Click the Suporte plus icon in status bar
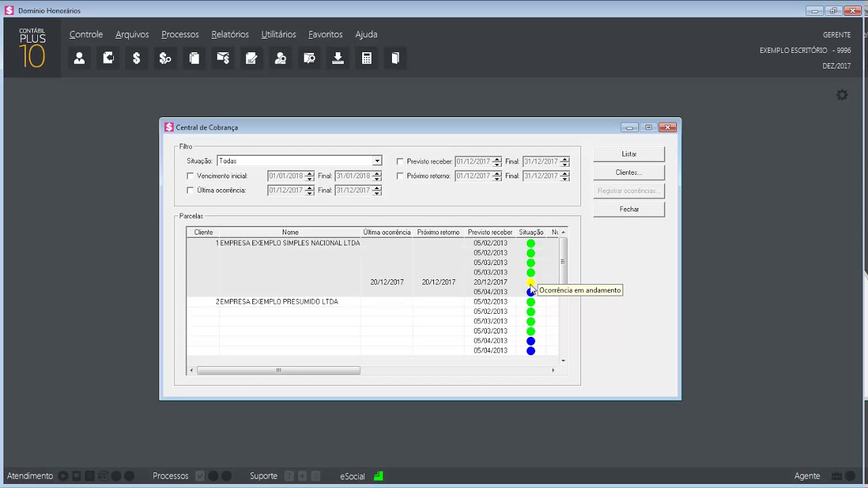The width and height of the screenshot is (868, 488). click(302, 476)
